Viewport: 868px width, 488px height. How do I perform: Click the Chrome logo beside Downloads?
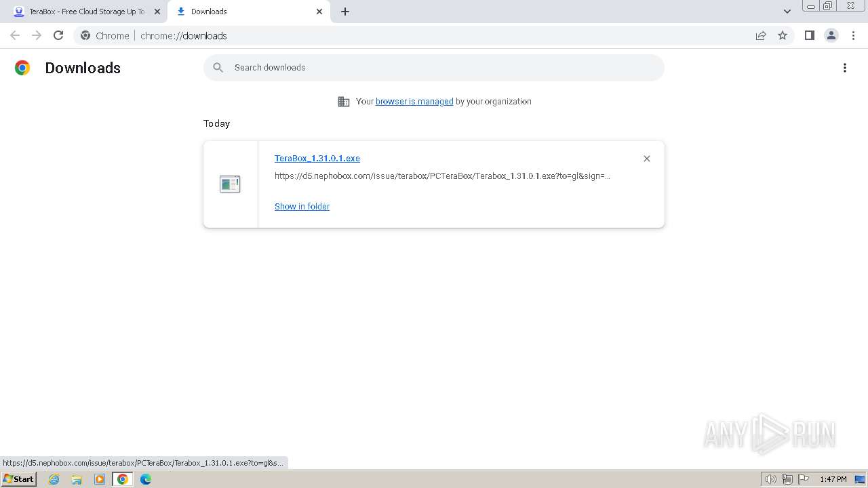[22, 68]
